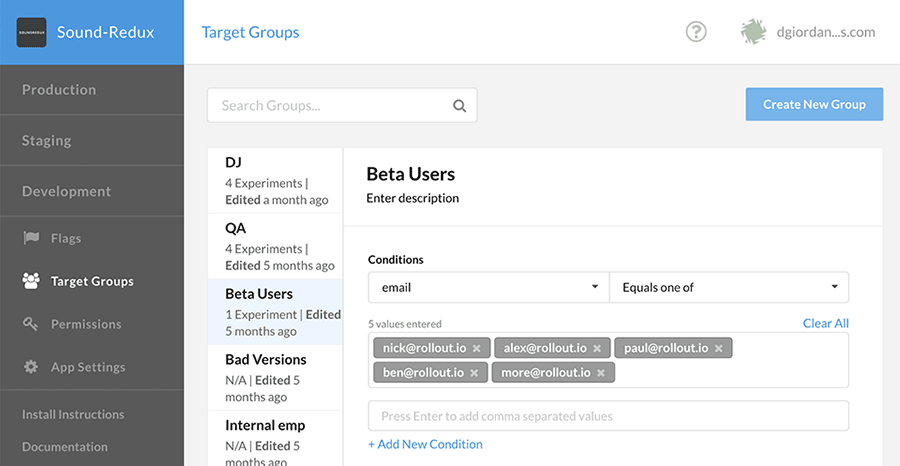Click the Flags flag icon in sidebar
900x466 pixels.
[x=31, y=239]
